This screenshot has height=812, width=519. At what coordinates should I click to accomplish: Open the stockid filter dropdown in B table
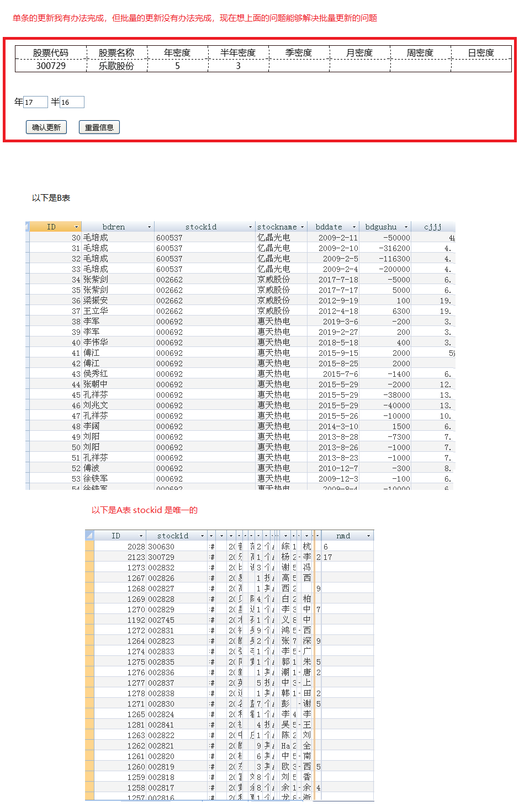click(x=250, y=227)
